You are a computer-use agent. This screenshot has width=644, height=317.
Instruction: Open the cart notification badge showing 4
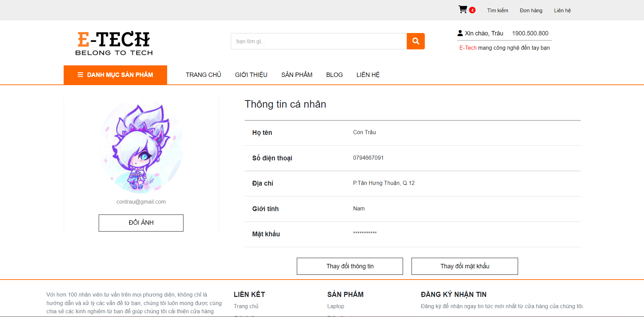tap(472, 10)
